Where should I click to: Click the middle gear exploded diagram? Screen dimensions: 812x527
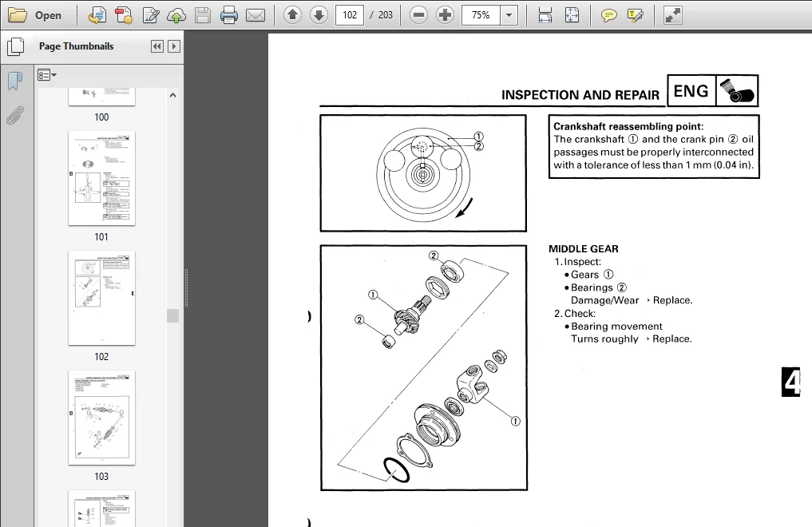424,367
